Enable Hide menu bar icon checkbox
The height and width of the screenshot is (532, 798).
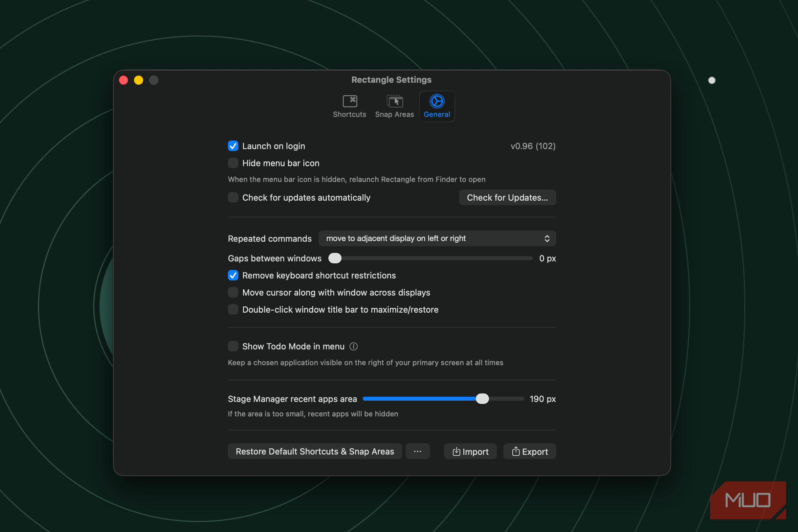coord(233,163)
